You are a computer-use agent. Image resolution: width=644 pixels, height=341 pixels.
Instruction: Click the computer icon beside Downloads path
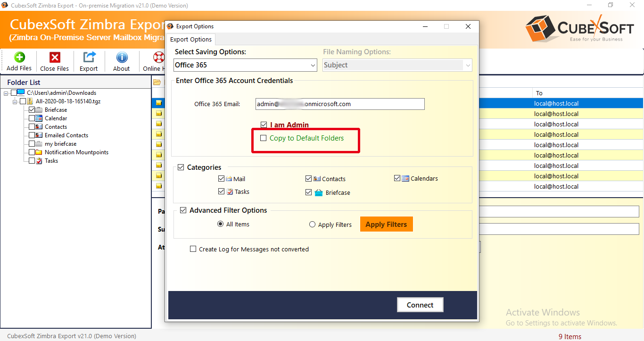pos(21,93)
